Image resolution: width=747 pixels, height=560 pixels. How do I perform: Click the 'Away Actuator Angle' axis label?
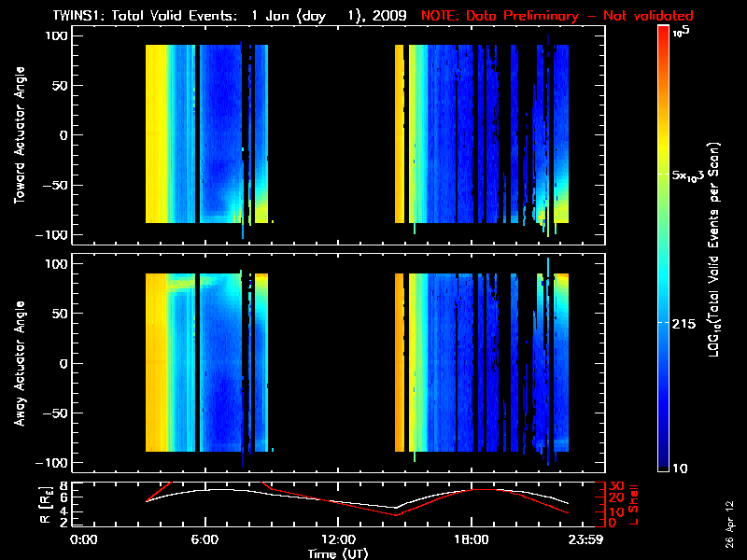click(19, 364)
